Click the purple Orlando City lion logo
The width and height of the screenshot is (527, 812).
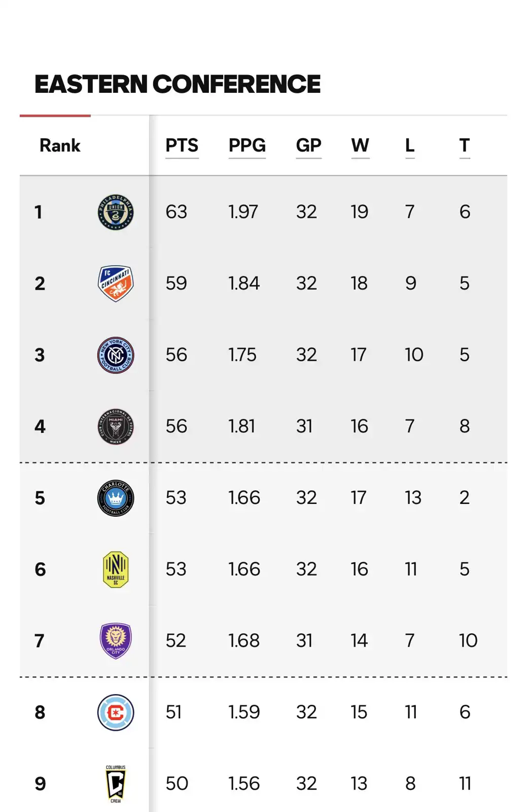click(116, 640)
